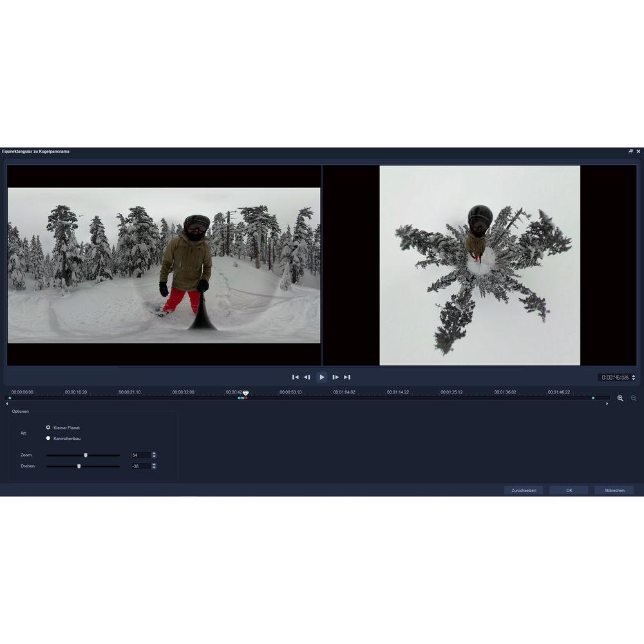Decrease the Drehen value with the stepper
The width and height of the screenshot is (644, 644).
point(153,468)
